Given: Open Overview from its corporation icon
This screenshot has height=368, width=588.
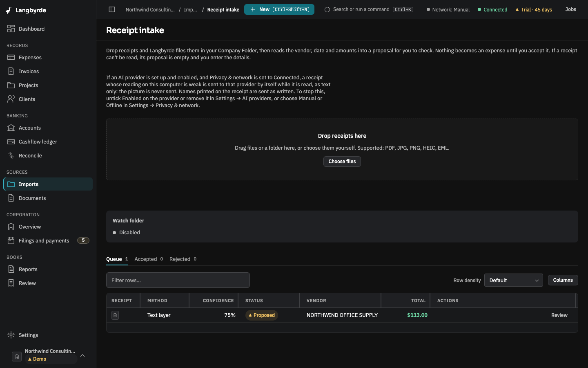Looking at the screenshot, I should [x=11, y=227].
